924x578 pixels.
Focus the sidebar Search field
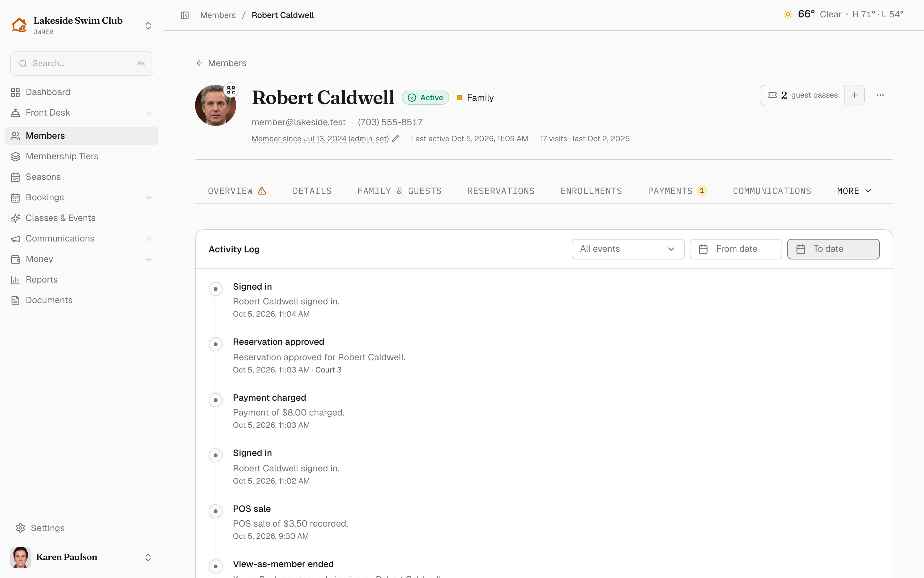pyautogui.click(x=82, y=64)
